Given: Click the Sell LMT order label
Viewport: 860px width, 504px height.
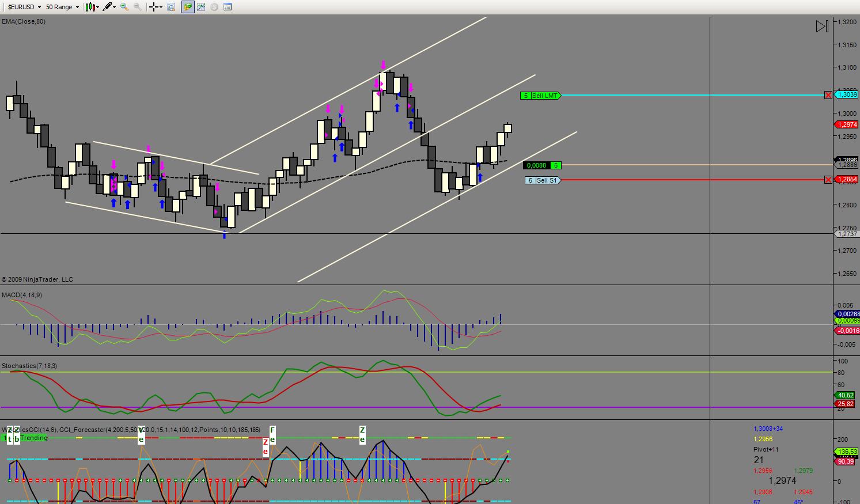Looking at the screenshot, I should point(540,96).
